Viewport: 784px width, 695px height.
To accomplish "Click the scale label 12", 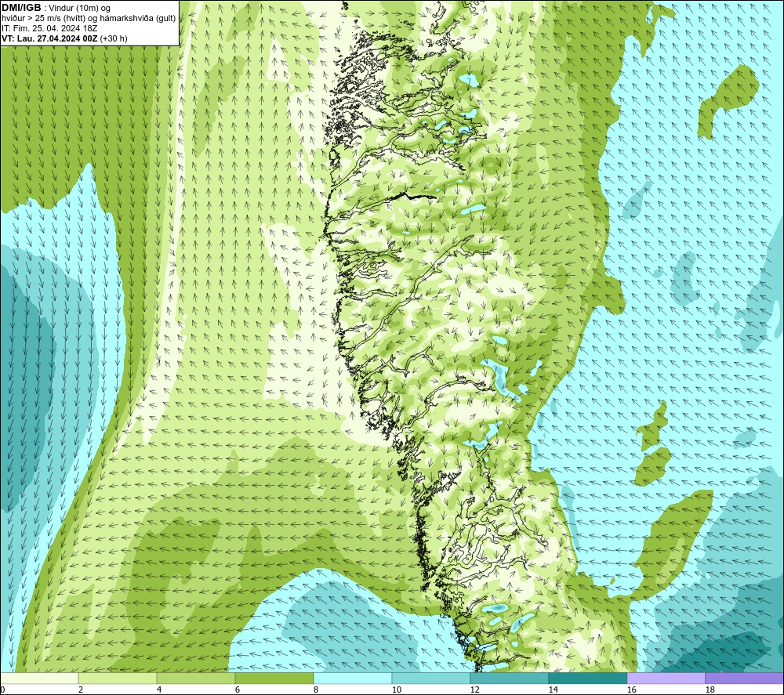I will point(475,690).
